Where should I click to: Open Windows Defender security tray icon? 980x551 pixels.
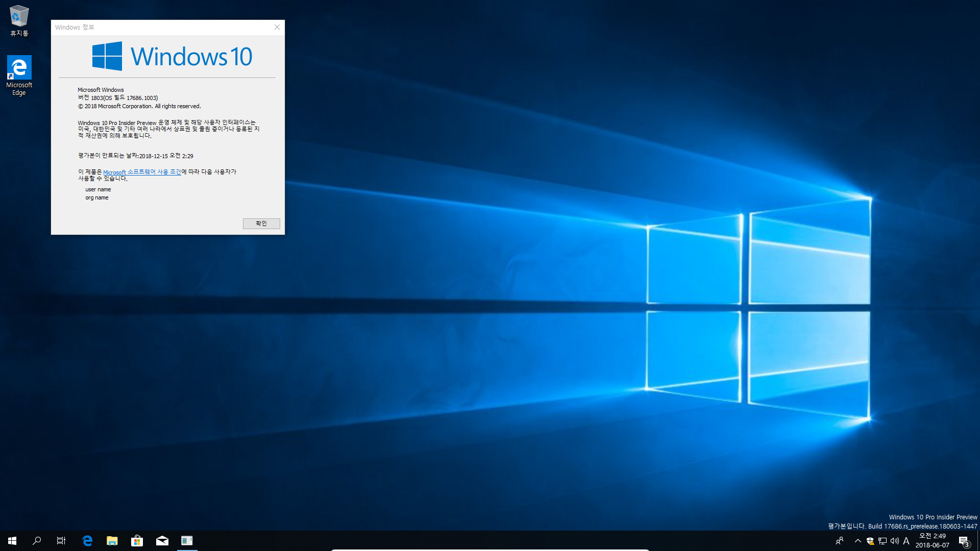pyautogui.click(x=870, y=541)
